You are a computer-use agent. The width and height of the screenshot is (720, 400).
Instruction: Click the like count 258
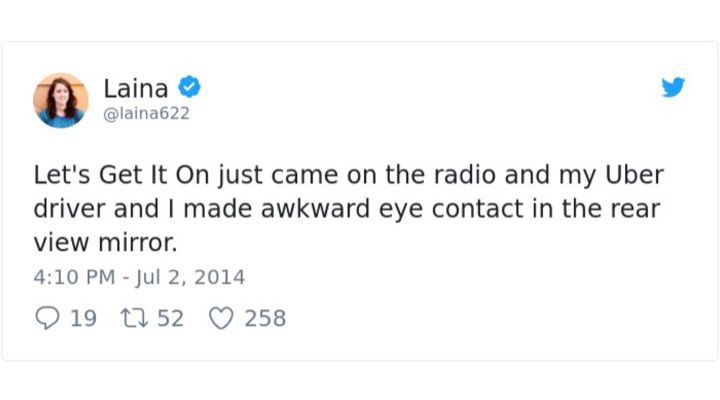tap(265, 318)
